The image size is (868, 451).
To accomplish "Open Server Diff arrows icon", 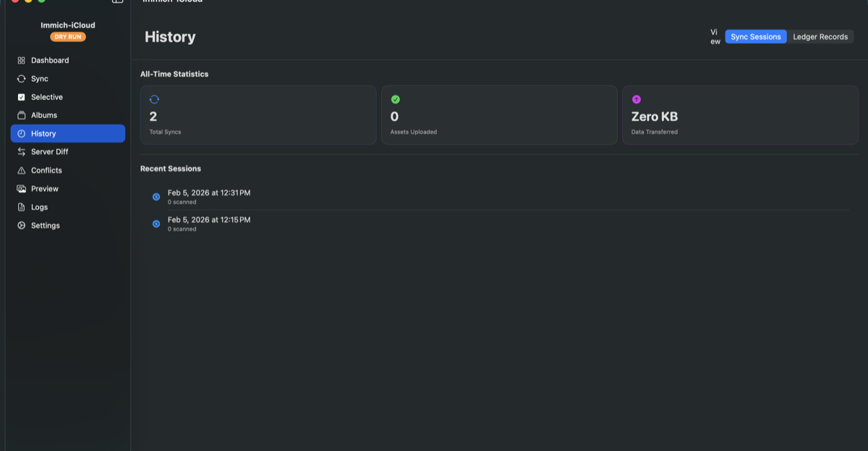I will tap(21, 152).
